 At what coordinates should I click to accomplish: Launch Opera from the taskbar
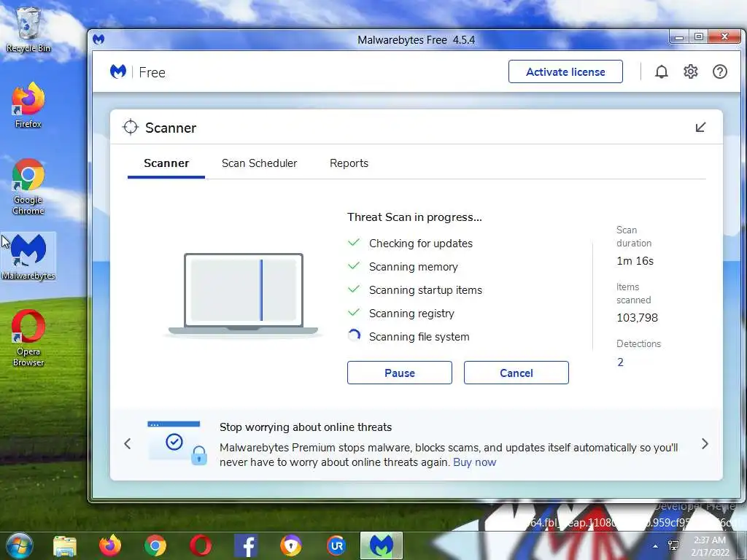tap(201, 545)
